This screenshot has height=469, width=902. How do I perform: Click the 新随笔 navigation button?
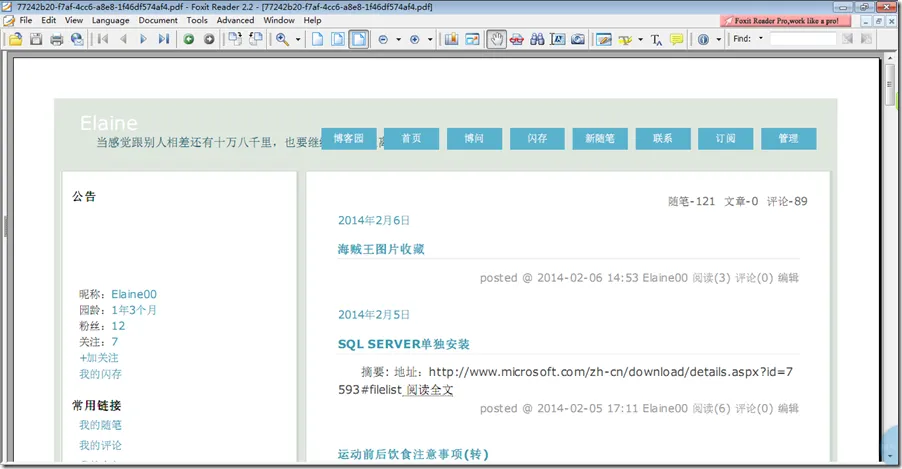(x=600, y=139)
